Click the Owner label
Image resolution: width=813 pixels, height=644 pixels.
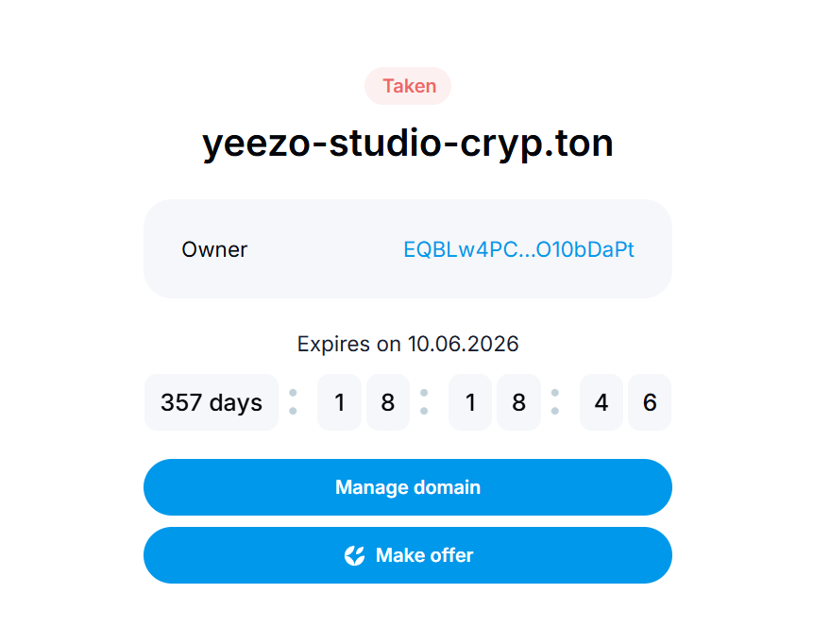214,249
